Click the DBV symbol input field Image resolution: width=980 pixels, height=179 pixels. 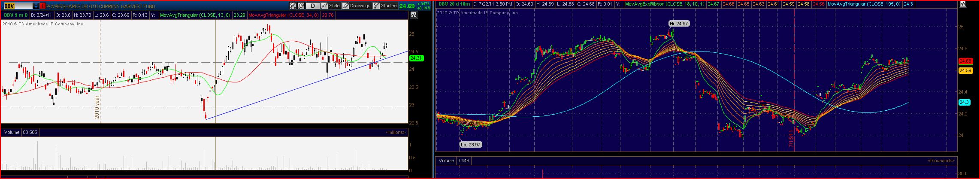18,6
